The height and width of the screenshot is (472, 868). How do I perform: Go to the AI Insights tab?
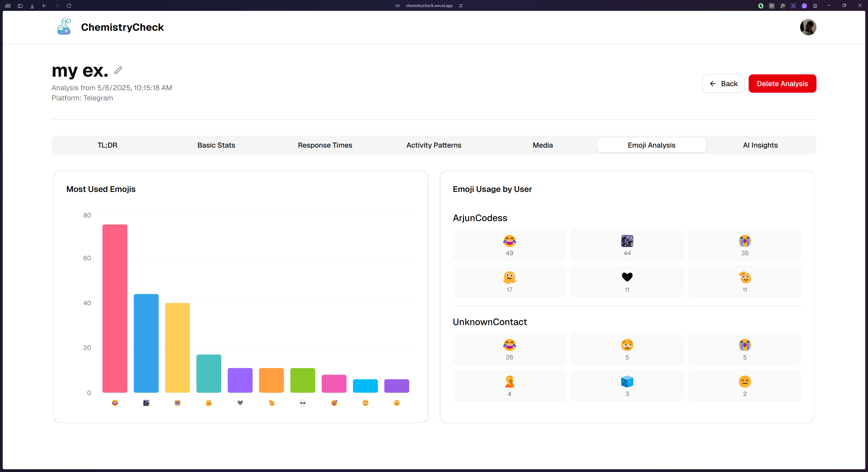[760, 145]
